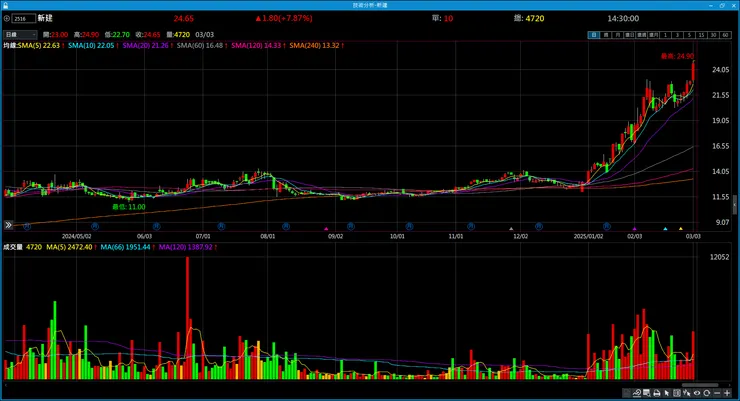Click the 24.05 price axis label
740x401 pixels.
720,69
